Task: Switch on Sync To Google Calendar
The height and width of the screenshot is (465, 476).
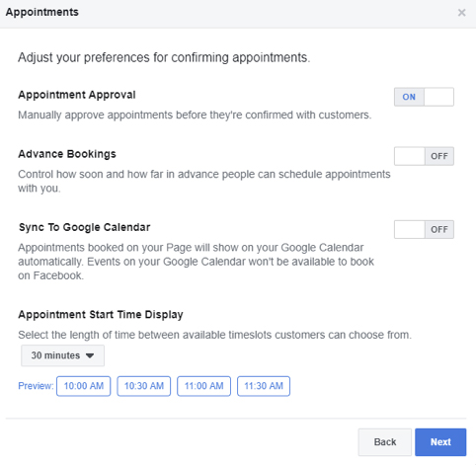Action: [424, 229]
